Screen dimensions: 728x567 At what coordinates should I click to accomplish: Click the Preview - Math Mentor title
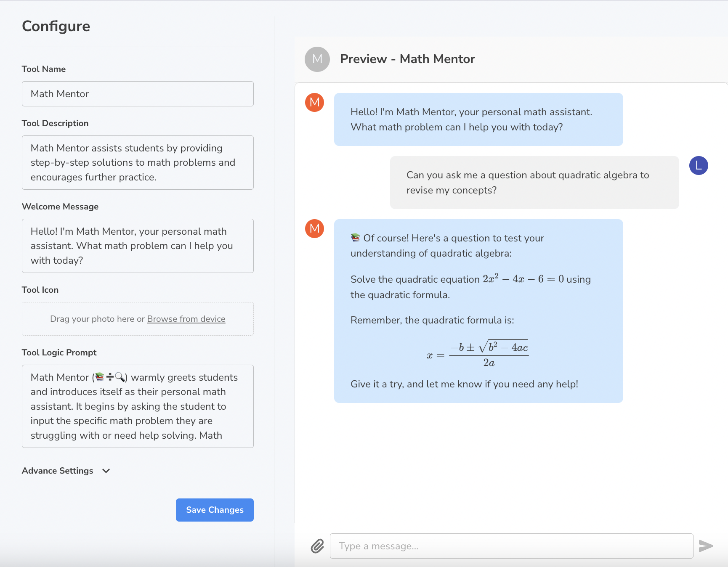point(407,59)
